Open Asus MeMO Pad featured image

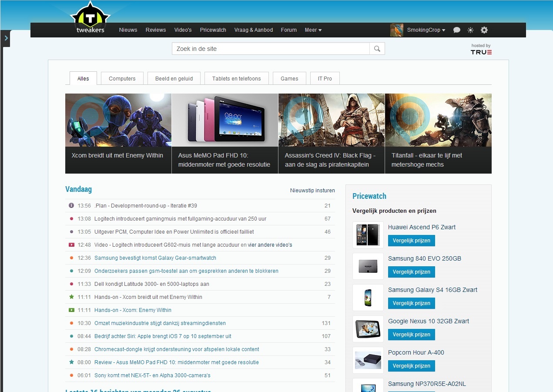(225, 120)
